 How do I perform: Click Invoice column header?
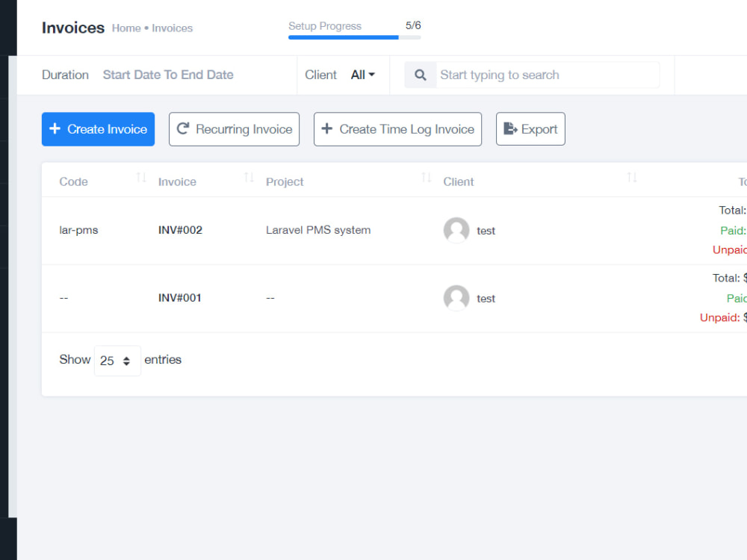pos(177,181)
